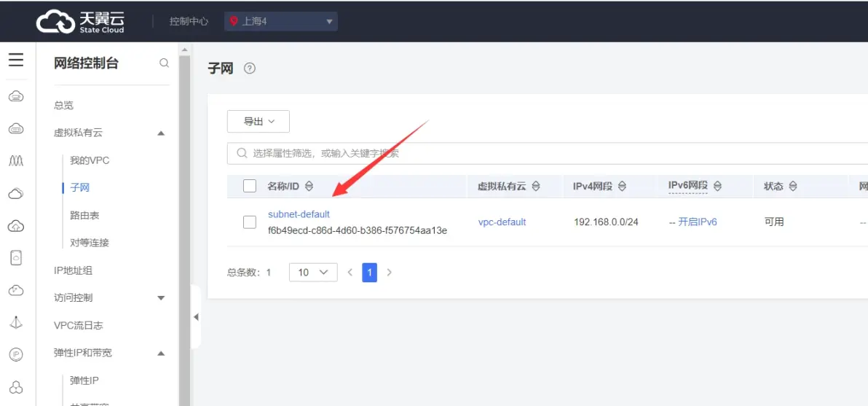868x406 pixels.
Task: Click the red location pin icon
Action: pyautogui.click(x=234, y=22)
